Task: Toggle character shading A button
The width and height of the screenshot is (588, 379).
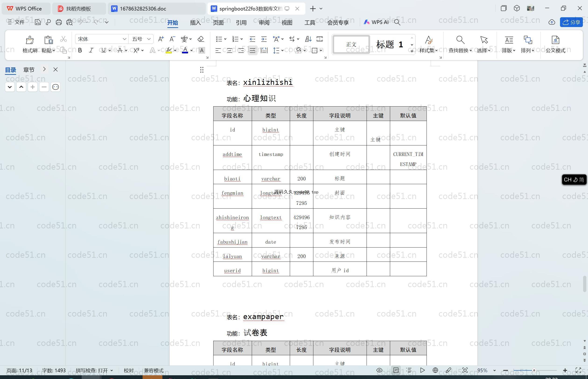Action: [x=202, y=50]
